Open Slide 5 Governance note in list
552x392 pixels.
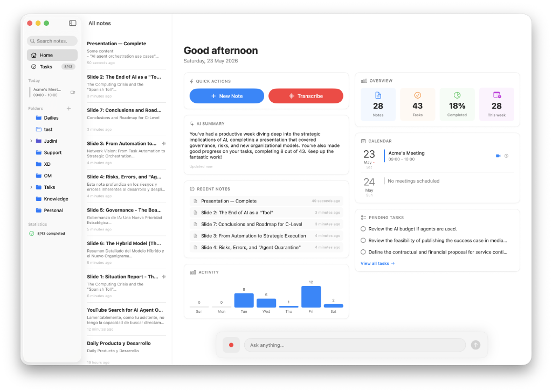[x=126, y=219]
